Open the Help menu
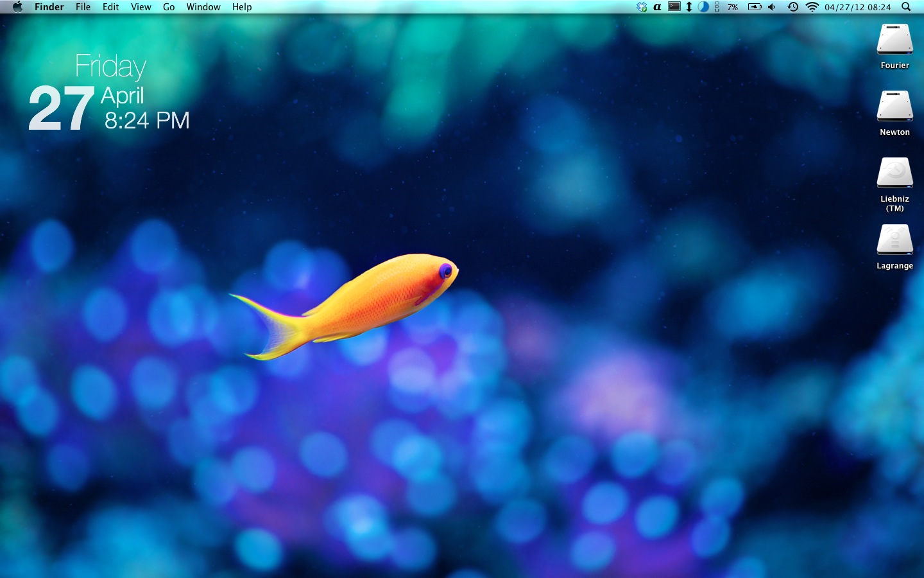Image resolution: width=924 pixels, height=578 pixels. (242, 7)
